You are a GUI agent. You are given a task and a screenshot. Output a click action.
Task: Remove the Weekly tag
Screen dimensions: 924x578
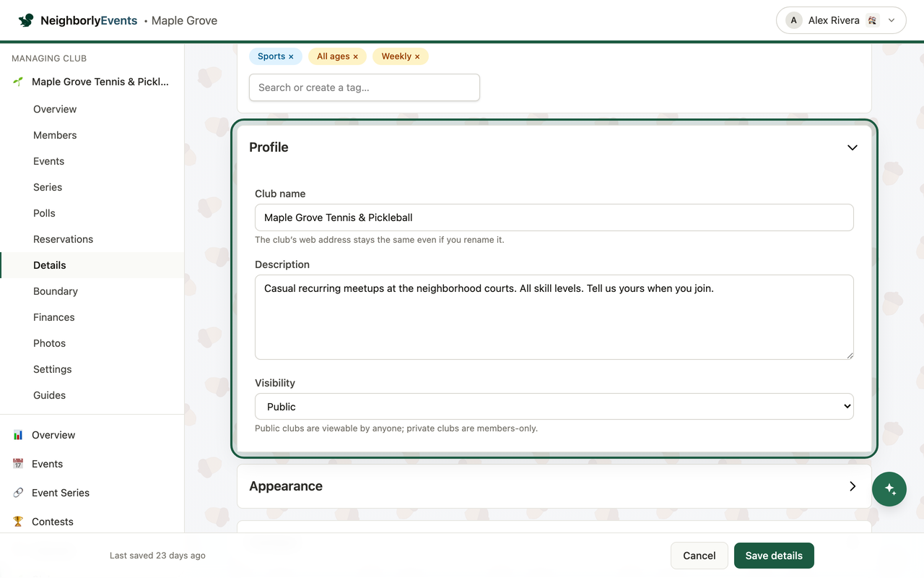click(x=417, y=56)
